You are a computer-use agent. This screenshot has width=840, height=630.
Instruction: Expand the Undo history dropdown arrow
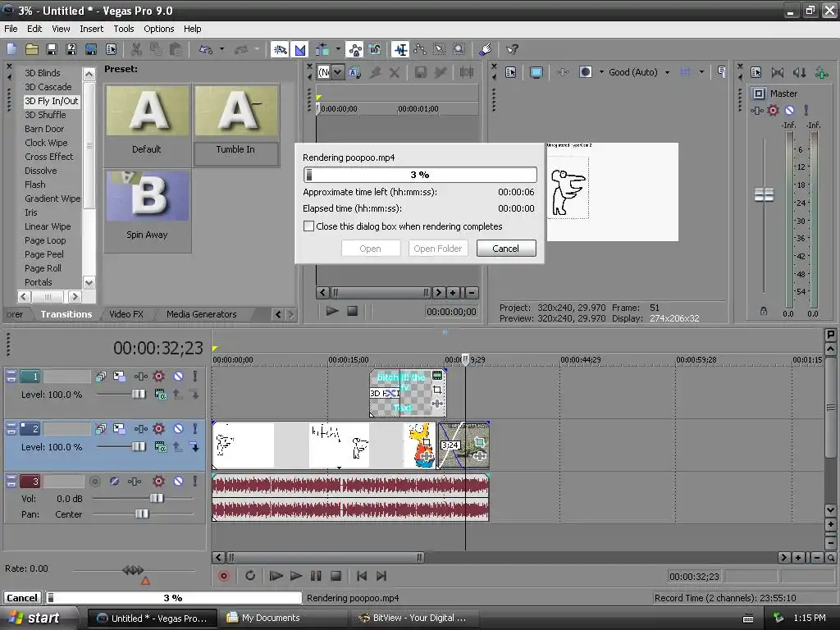tap(221, 49)
